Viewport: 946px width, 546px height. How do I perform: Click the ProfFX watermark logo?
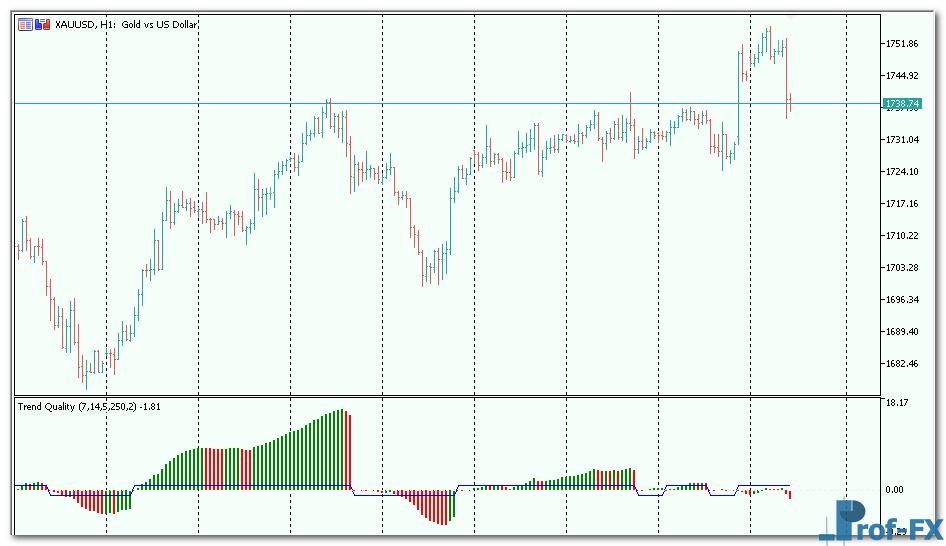[x=879, y=519]
